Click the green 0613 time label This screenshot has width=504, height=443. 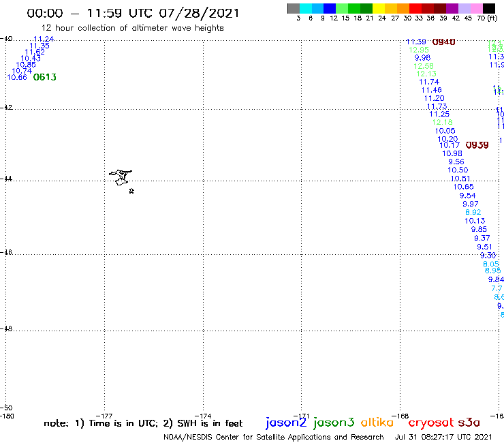45,77
